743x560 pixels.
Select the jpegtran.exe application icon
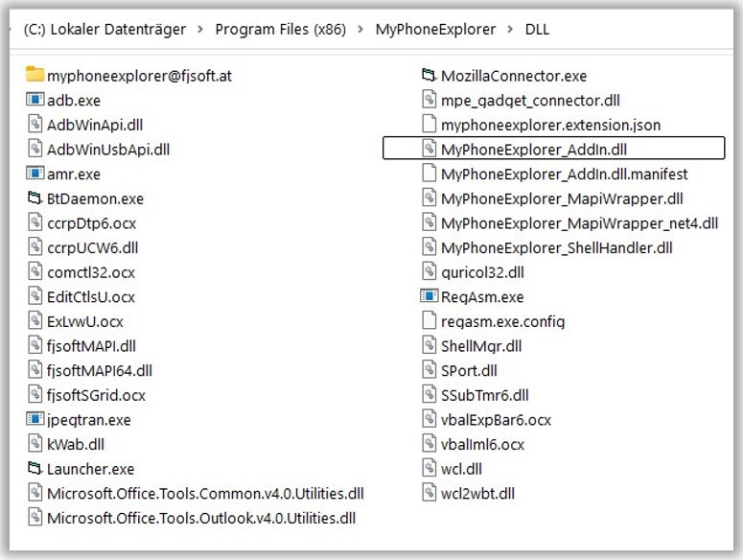(x=35, y=419)
